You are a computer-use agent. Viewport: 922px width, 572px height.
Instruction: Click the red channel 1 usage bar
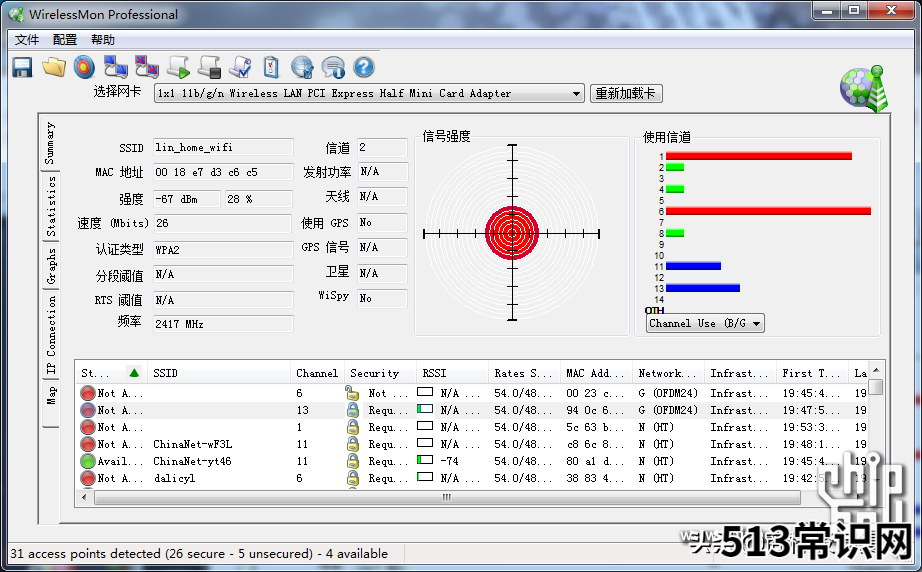click(x=759, y=156)
